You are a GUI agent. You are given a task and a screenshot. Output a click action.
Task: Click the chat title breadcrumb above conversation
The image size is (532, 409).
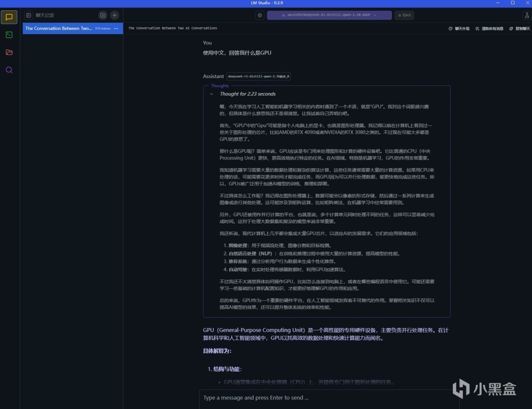(172, 28)
